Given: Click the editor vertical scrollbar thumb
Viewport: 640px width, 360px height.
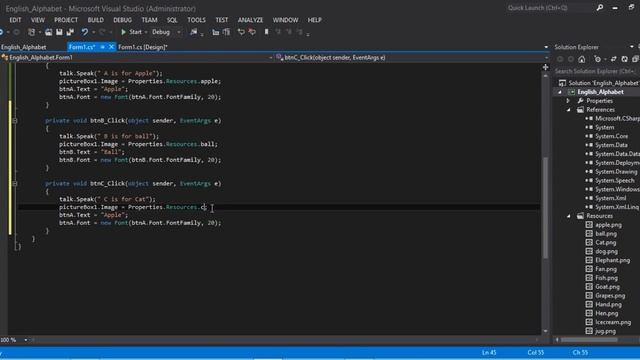Looking at the screenshot, I should pyautogui.click(x=545, y=207).
